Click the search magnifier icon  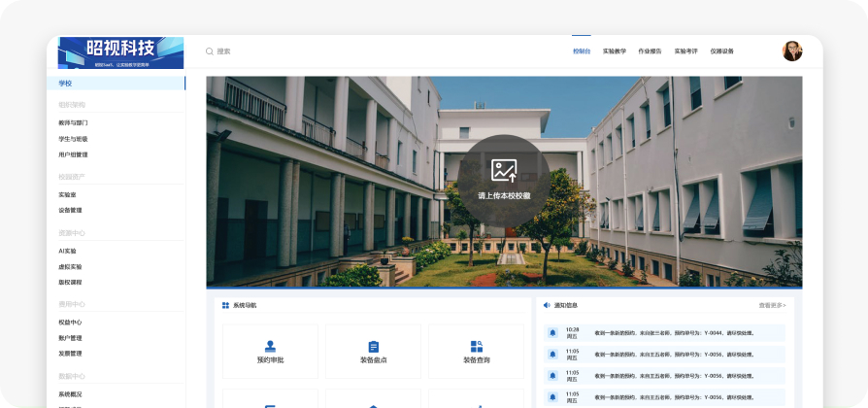209,51
